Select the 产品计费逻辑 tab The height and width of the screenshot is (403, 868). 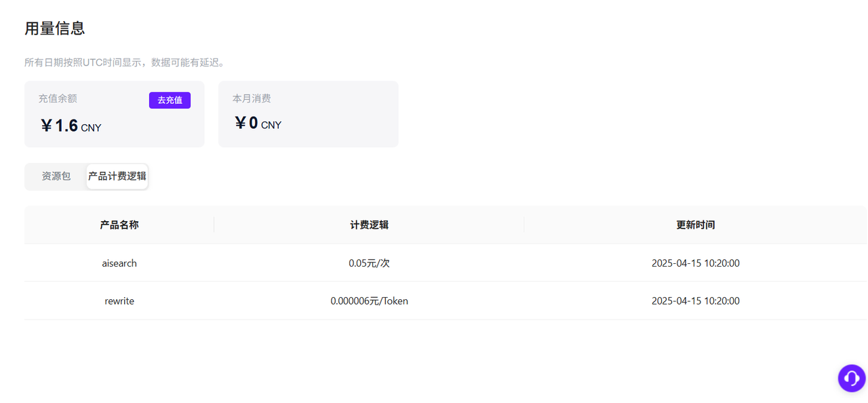[117, 176]
